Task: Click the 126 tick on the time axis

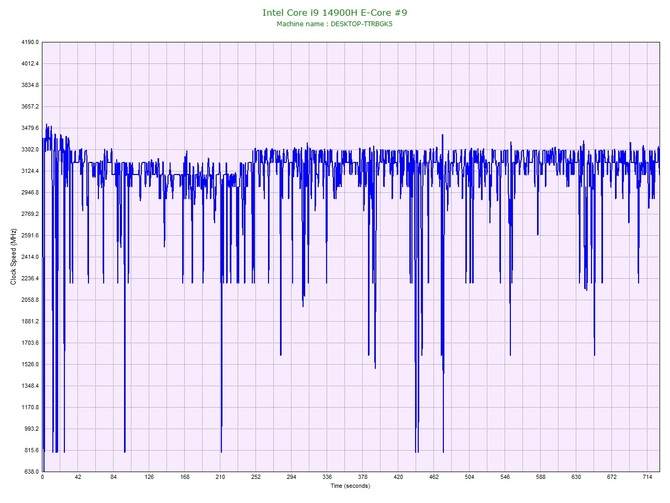Action: click(x=149, y=477)
